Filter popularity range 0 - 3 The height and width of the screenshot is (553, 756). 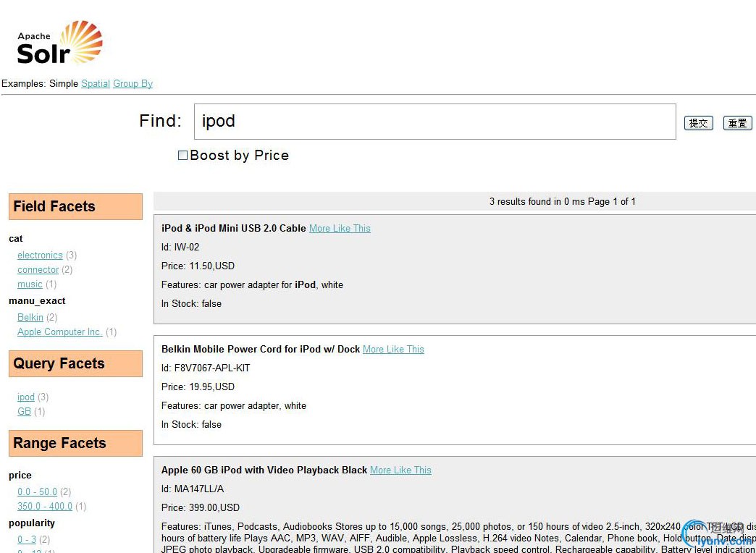[x=27, y=539]
